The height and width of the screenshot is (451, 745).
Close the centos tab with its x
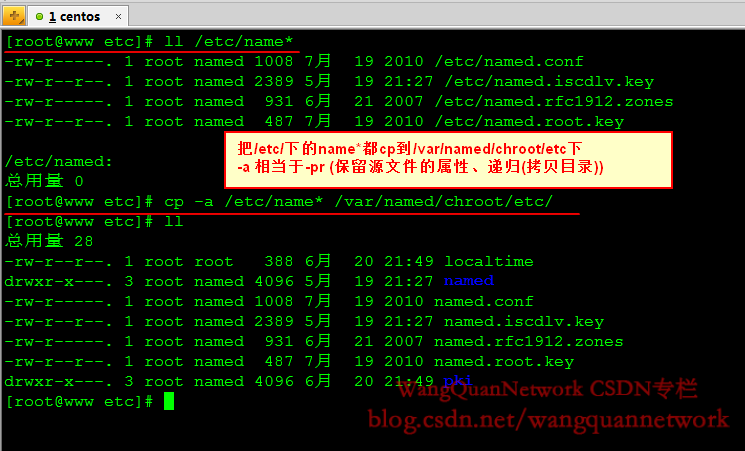[x=118, y=17]
